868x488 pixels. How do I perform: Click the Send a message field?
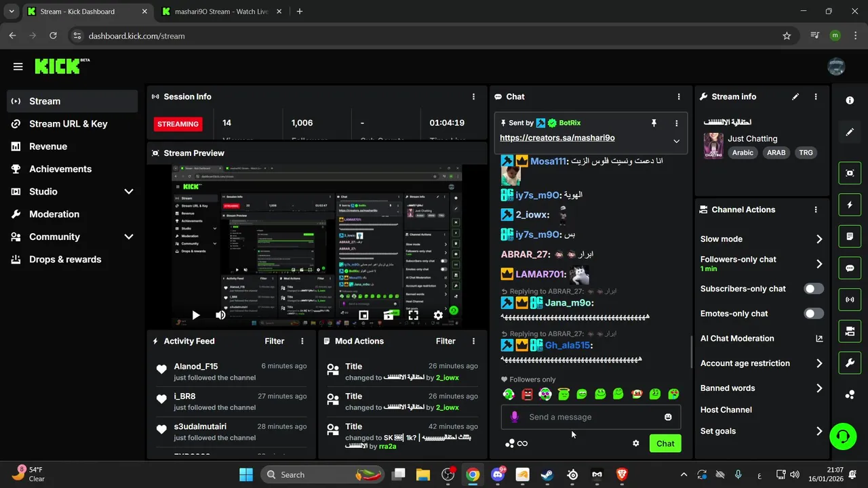pyautogui.click(x=591, y=418)
